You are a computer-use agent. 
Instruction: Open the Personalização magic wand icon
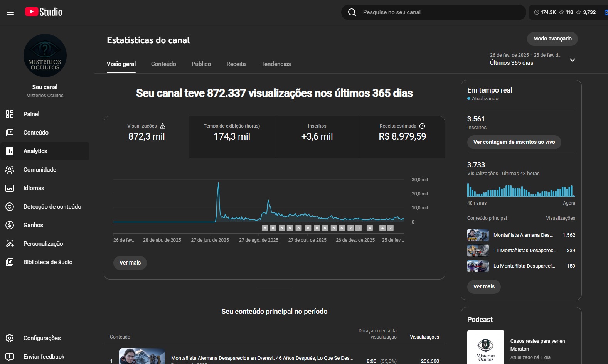coord(10,244)
